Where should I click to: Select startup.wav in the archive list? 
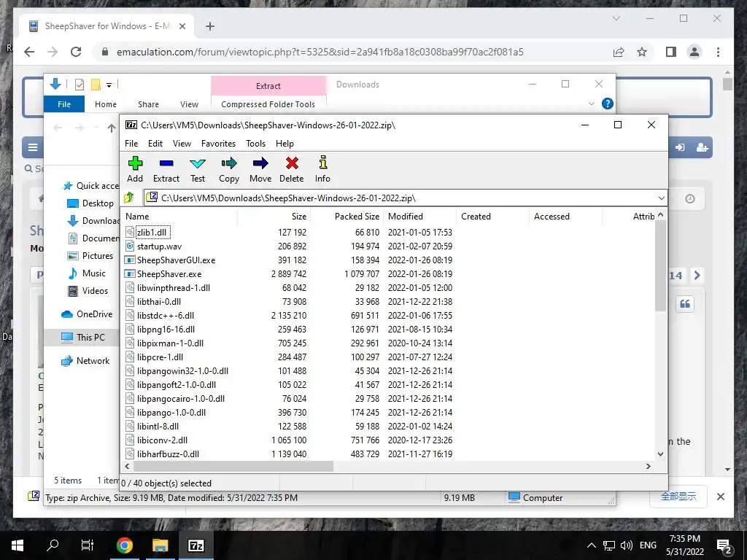click(159, 246)
